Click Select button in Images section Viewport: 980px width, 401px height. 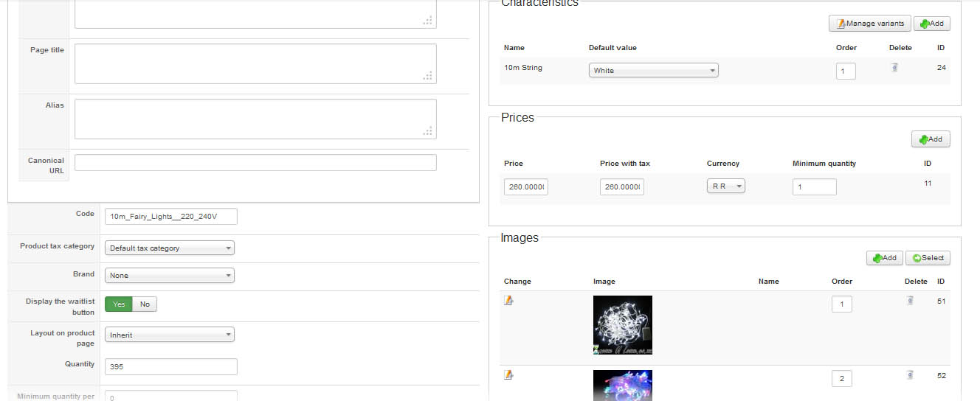[x=928, y=258]
